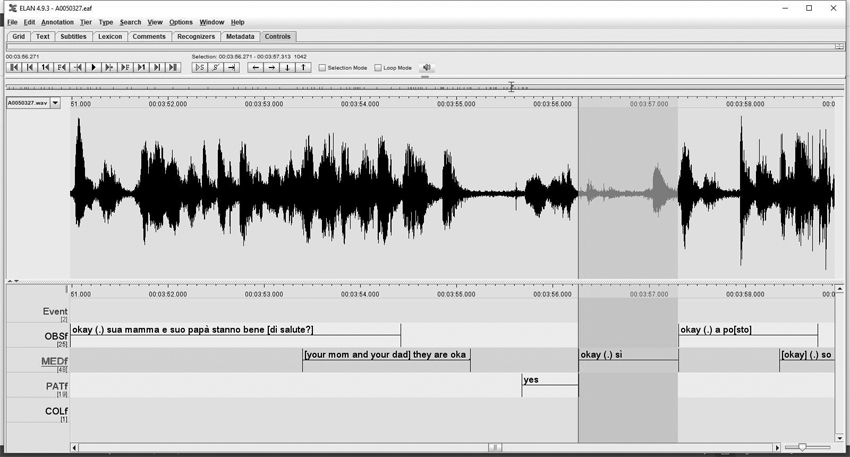Switch to the Metadata tab
850x457 pixels.
click(x=240, y=36)
